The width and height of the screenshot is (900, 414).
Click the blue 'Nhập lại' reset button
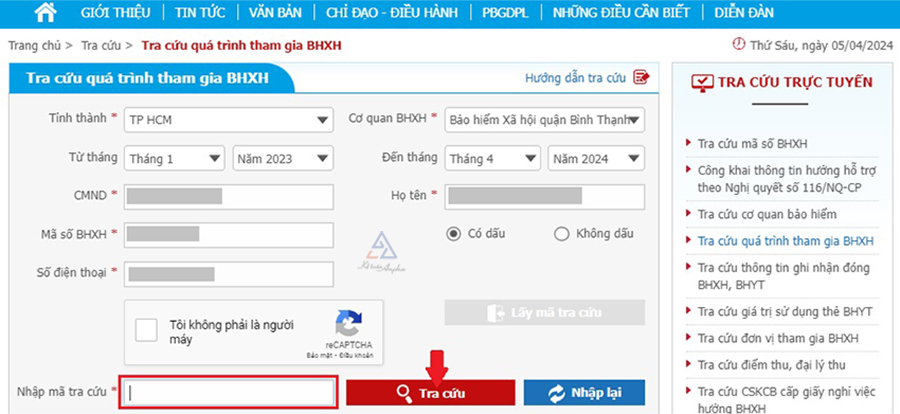[x=584, y=393]
